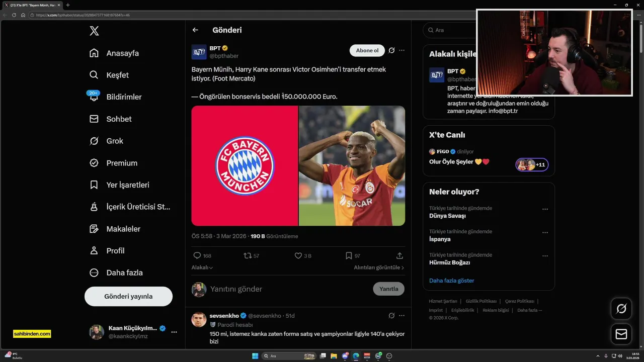
Task: Click the share icon on the post
Action: (399, 256)
